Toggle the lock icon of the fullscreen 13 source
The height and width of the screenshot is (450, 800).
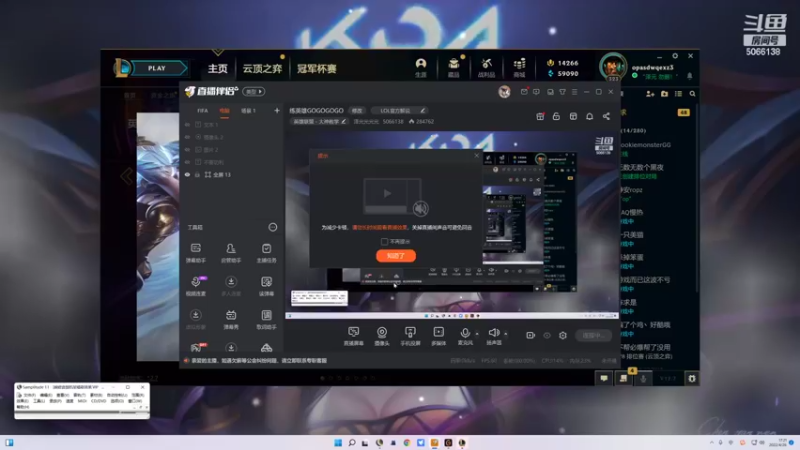197,174
